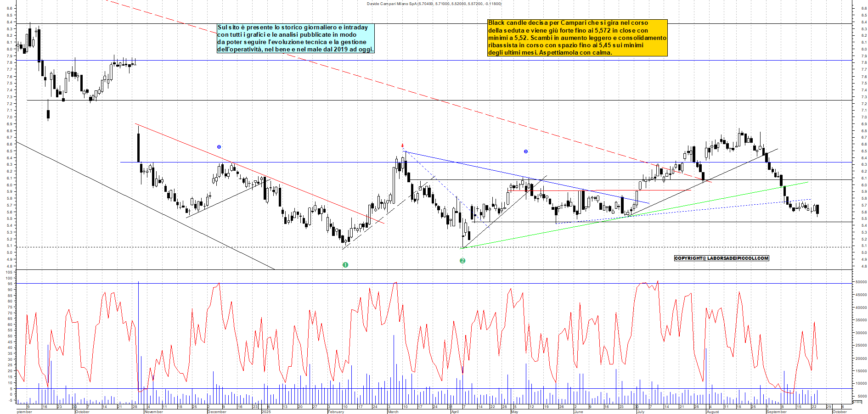Image resolution: width=868 pixels, height=414 pixels.
Task: Click the April label on time axis
Action: click(455, 412)
